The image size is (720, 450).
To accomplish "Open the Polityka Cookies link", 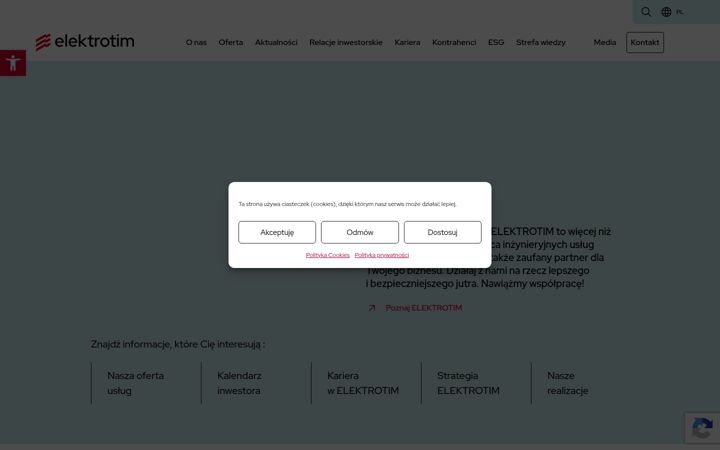I will [x=327, y=255].
